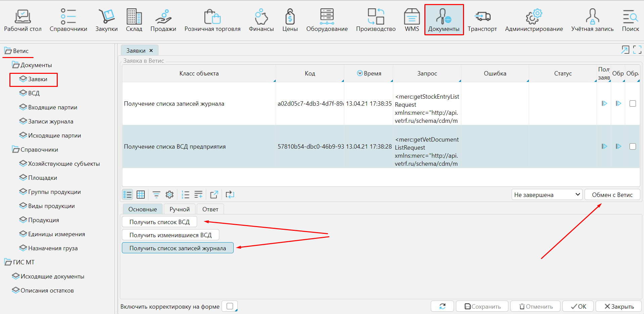
Task: Click the 'Обмен с Ветис' button
Action: point(612,195)
